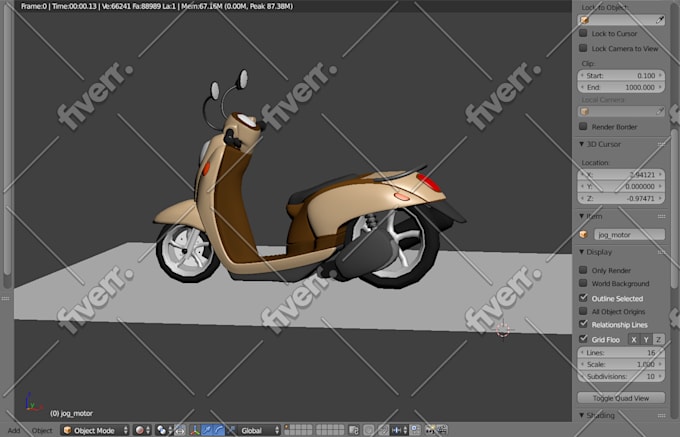Toggle the X grid axis button
The width and height of the screenshot is (680, 437).
coord(634,339)
